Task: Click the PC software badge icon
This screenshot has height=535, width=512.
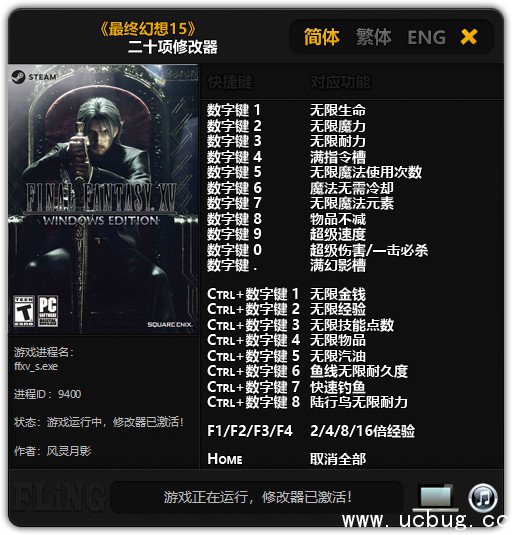Action: pyautogui.click(x=48, y=311)
